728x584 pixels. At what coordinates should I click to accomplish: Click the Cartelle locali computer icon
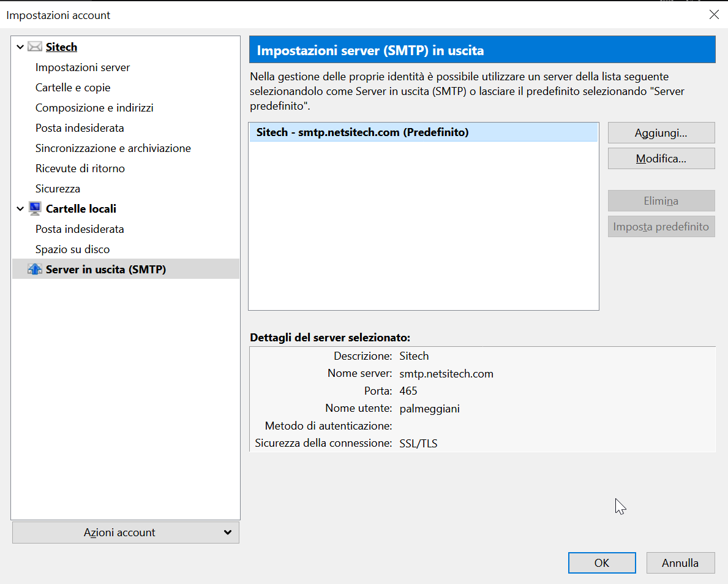click(35, 209)
